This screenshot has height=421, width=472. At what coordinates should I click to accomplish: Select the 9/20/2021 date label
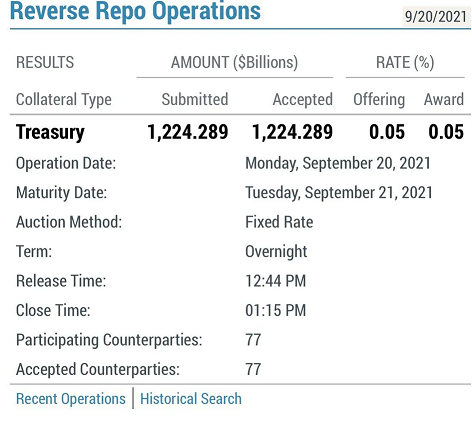tap(435, 16)
